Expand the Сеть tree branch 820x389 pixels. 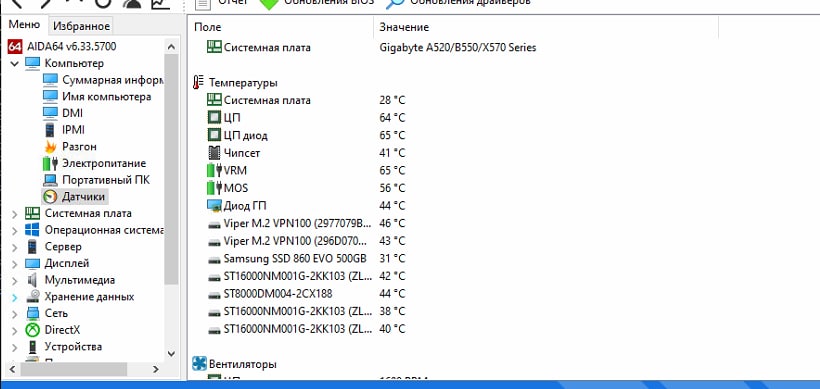(14, 313)
